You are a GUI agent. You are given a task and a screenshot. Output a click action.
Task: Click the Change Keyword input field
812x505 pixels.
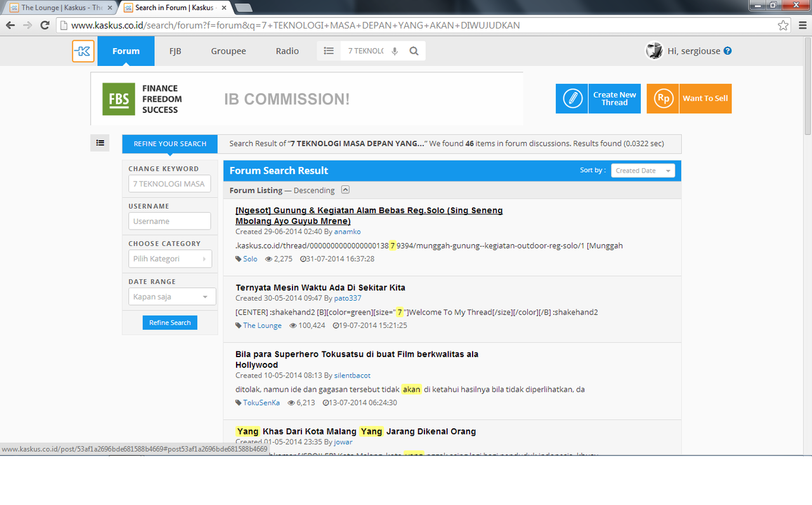pos(170,184)
